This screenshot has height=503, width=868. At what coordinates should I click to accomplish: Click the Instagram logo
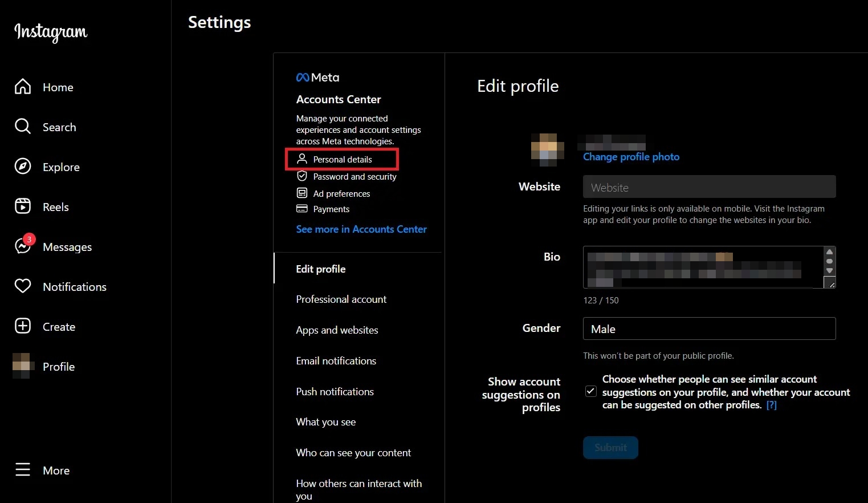tap(51, 32)
